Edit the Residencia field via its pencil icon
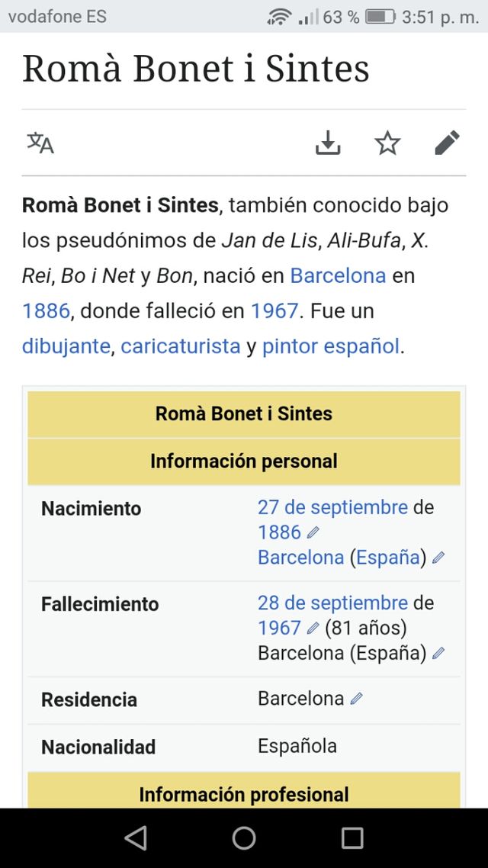This screenshot has height=868, width=488. [x=358, y=698]
